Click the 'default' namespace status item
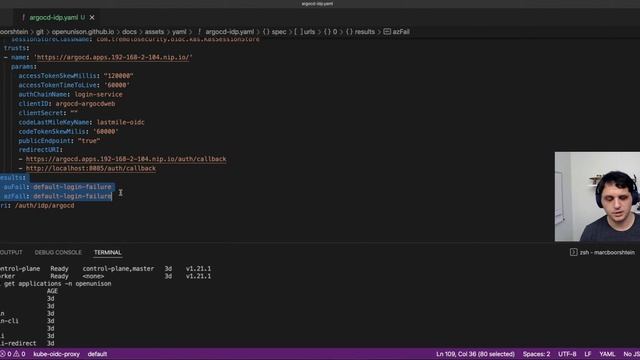The width and height of the screenshot is (640, 360). tap(97, 354)
